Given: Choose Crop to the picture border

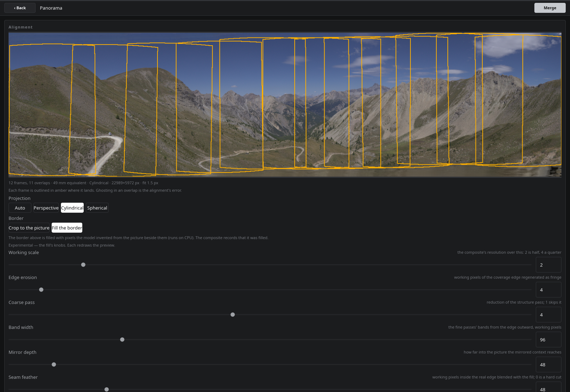Looking at the screenshot, I should pos(29,228).
